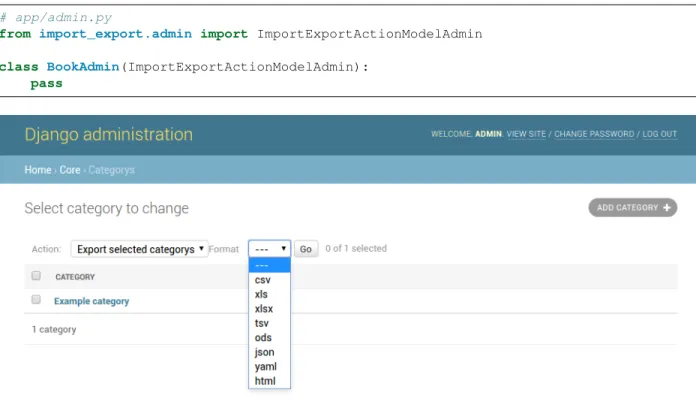Select xls from the format list
This screenshot has height=417, width=696.
click(x=269, y=294)
